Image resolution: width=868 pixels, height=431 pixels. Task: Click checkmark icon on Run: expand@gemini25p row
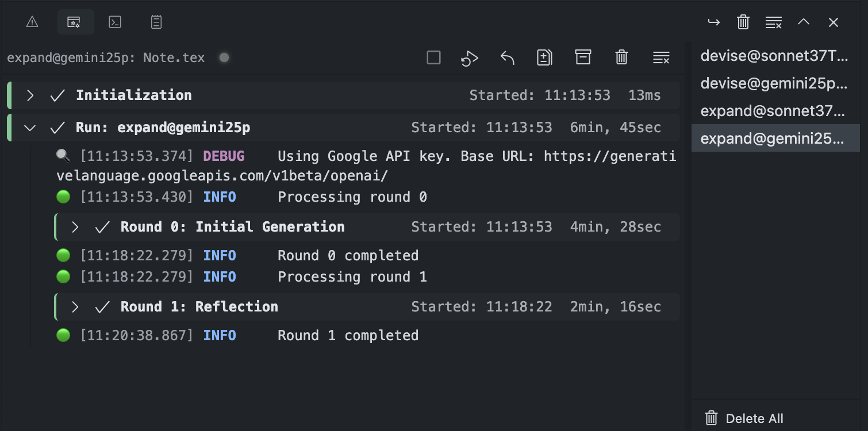(57, 128)
